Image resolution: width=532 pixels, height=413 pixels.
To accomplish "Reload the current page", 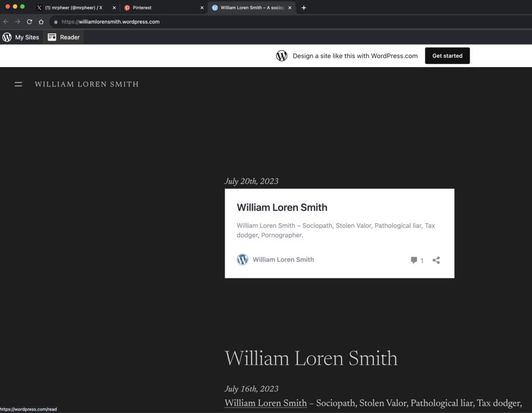I will coord(30,22).
